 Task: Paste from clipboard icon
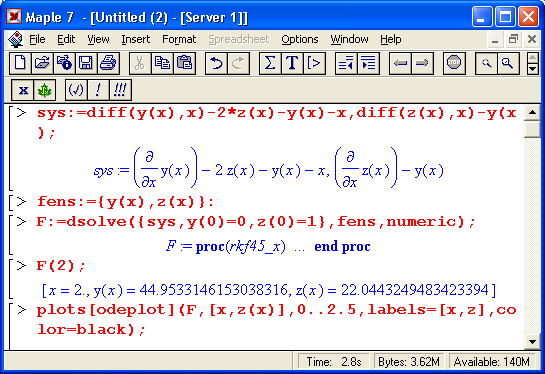(184, 63)
